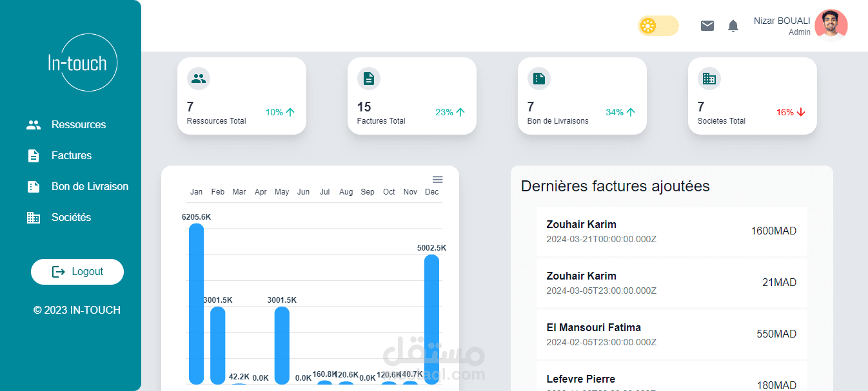Viewport: 868px width, 391px height.
Task: Click the December bar labeled 5002.5K
Action: pyautogui.click(x=432, y=319)
